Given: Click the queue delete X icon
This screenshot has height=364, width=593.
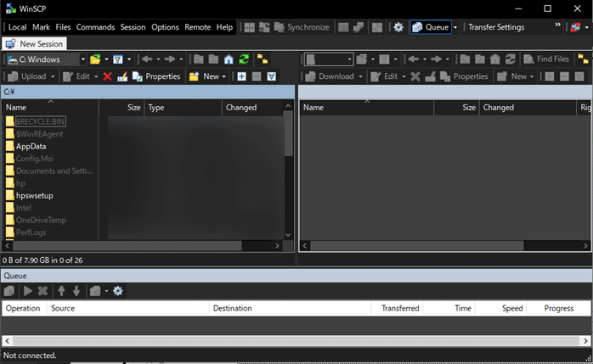Looking at the screenshot, I should pos(42,291).
